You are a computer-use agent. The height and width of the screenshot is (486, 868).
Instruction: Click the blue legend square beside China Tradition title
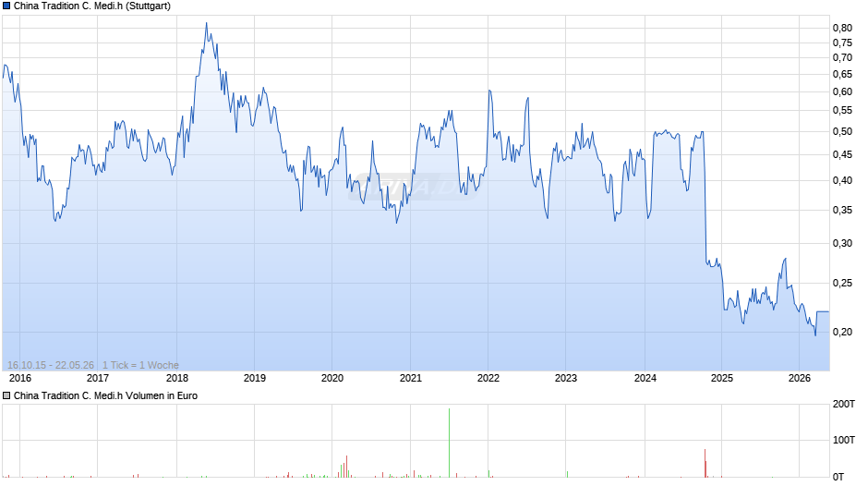tap(6, 6)
